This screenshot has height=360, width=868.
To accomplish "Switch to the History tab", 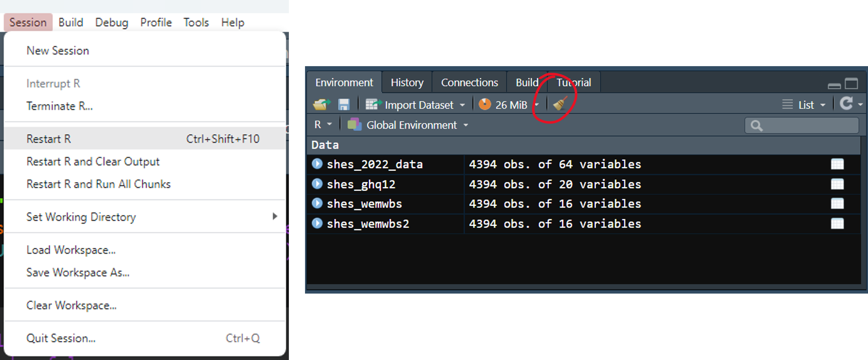I will point(407,83).
